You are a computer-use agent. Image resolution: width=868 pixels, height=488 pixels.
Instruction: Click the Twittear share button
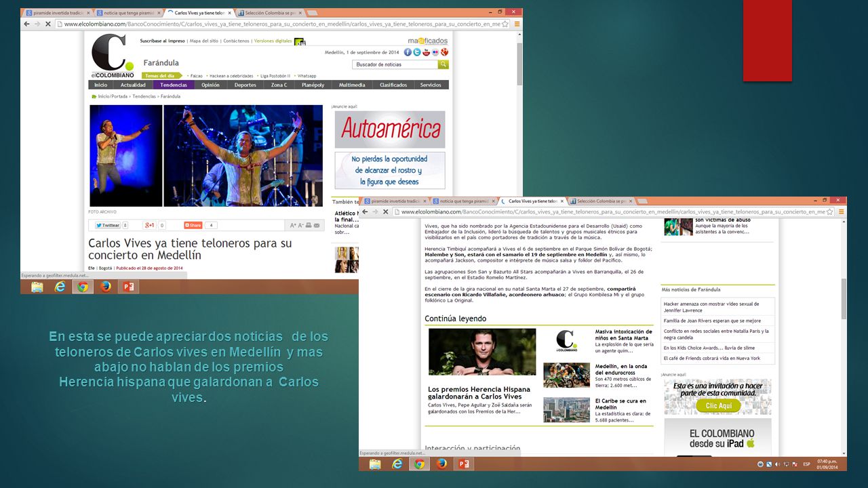click(x=107, y=225)
